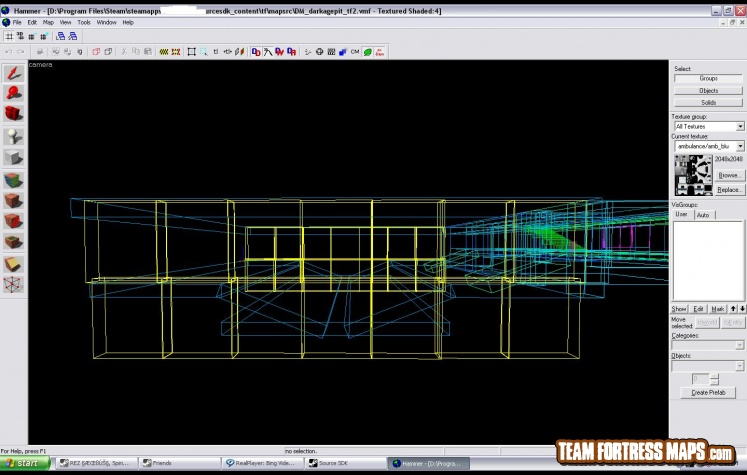Click the blue cubes toolbar icon

point(343,52)
